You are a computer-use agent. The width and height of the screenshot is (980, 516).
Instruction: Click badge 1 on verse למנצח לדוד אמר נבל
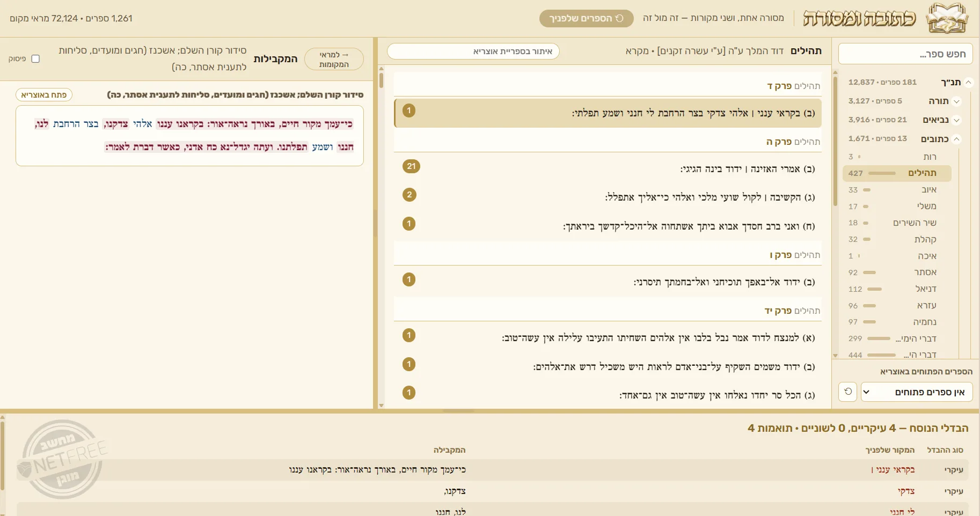coord(409,335)
